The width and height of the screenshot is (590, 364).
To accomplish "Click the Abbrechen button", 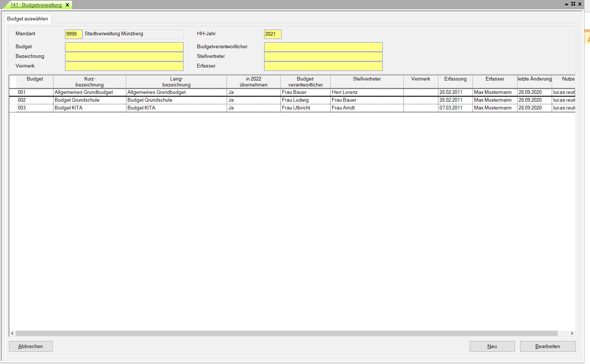I will point(31,346).
